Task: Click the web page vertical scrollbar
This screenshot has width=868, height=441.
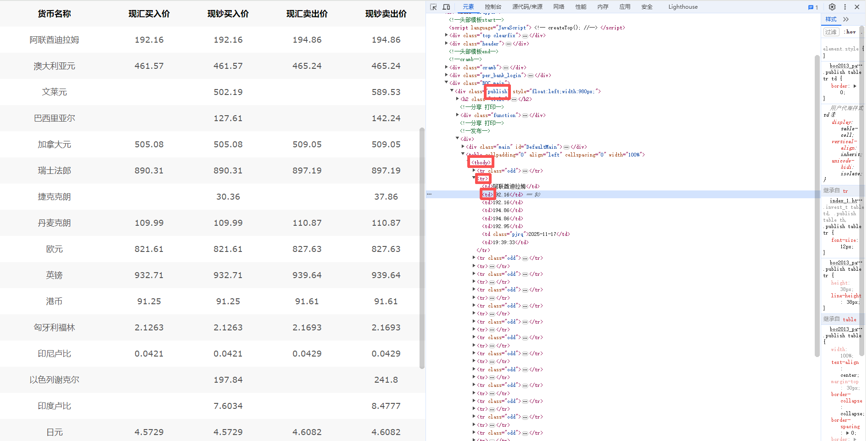Action: coord(422,248)
